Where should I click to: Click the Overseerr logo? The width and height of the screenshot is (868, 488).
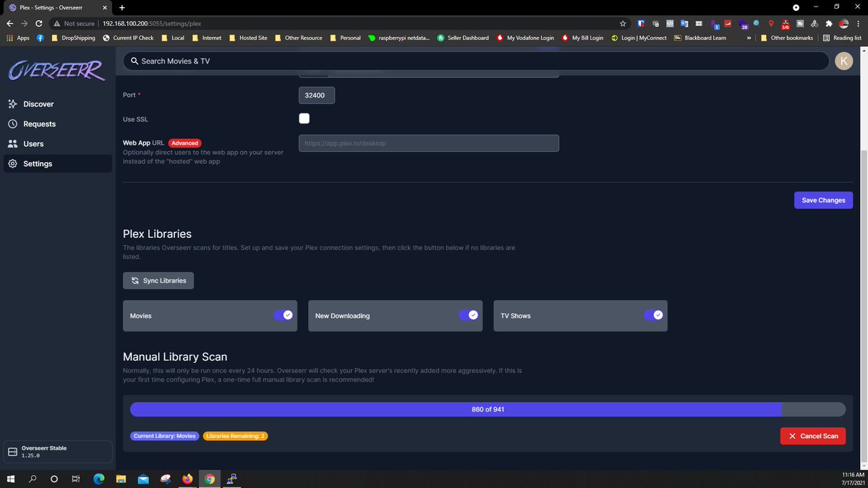(x=56, y=70)
